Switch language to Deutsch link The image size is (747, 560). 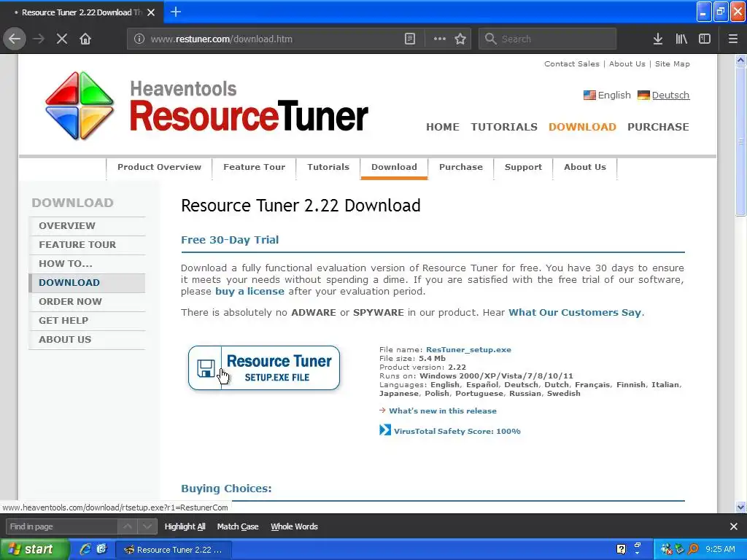(670, 96)
